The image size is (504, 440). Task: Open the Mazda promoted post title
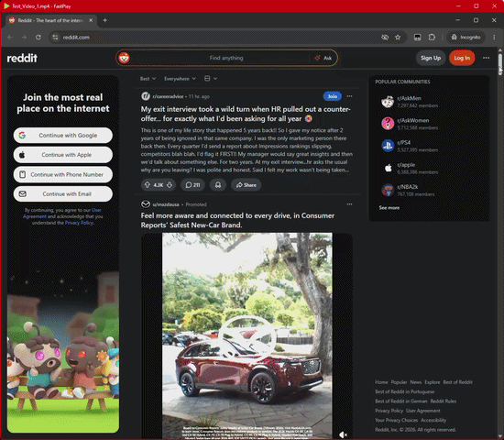pos(237,220)
